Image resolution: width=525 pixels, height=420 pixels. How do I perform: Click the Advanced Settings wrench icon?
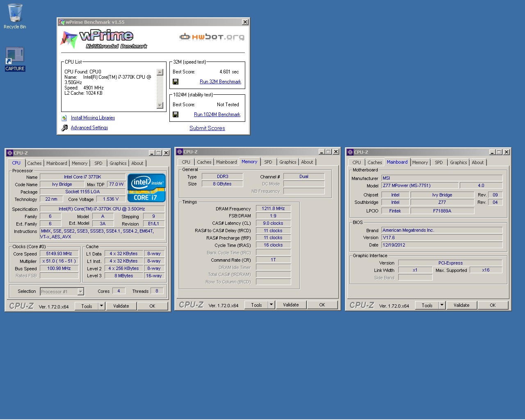[64, 128]
